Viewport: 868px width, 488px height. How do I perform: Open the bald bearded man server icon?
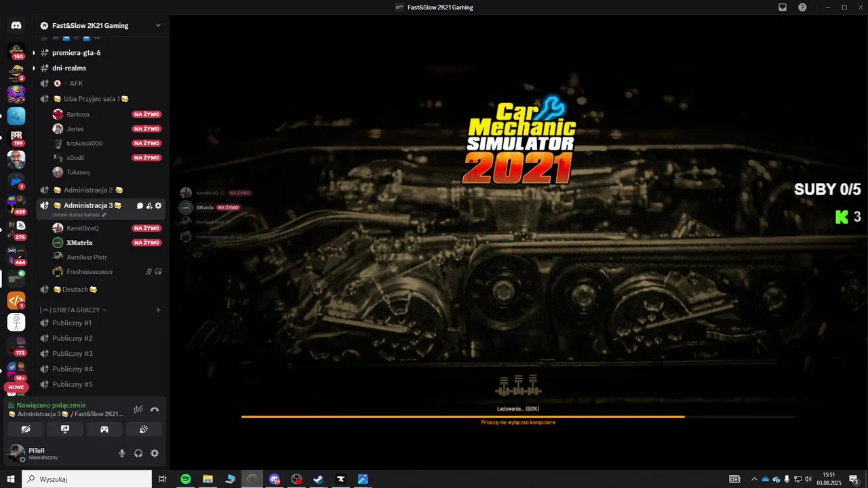coord(16,159)
